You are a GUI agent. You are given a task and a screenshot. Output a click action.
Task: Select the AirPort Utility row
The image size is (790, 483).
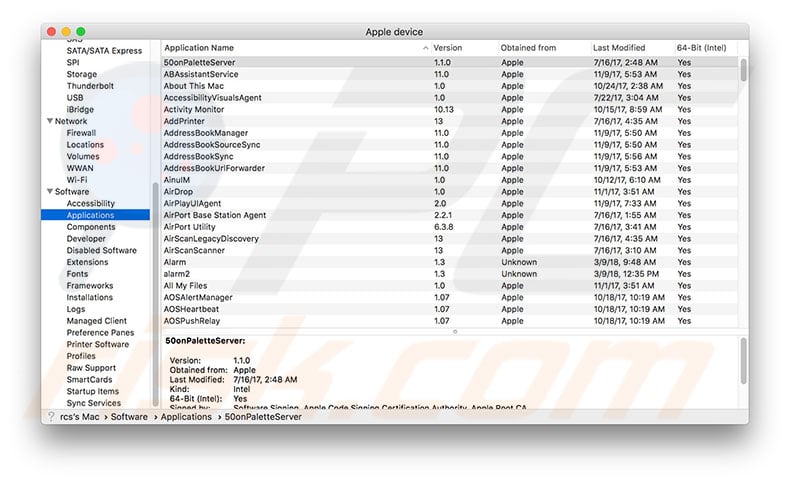tap(449, 227)
